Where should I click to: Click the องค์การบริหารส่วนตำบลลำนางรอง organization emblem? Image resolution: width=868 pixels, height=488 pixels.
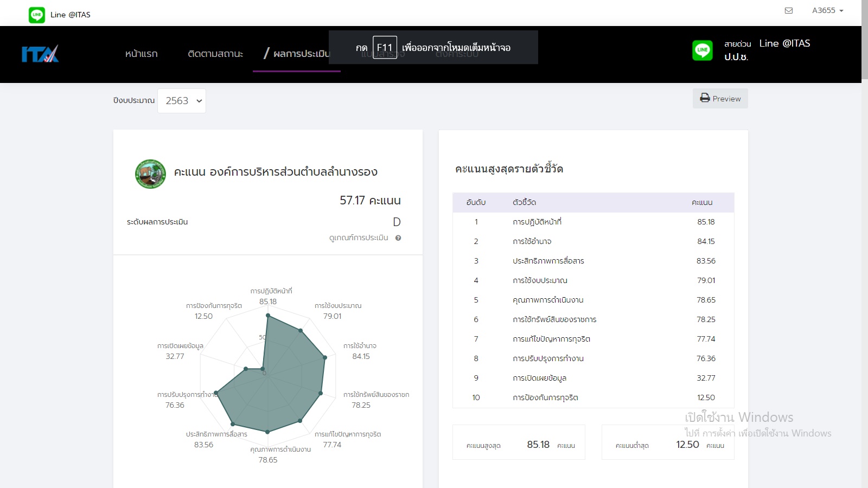pos(150,174)
